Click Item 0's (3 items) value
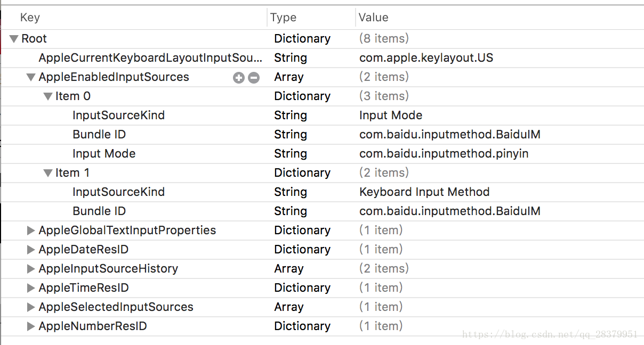Screen dimensions: 644x345 tap(384, 96)
